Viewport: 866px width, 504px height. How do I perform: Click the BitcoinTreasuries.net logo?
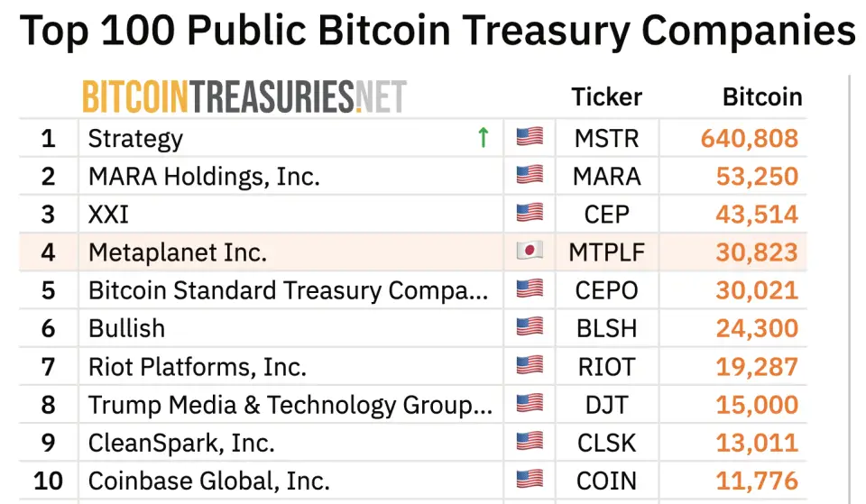coord(244,96)
